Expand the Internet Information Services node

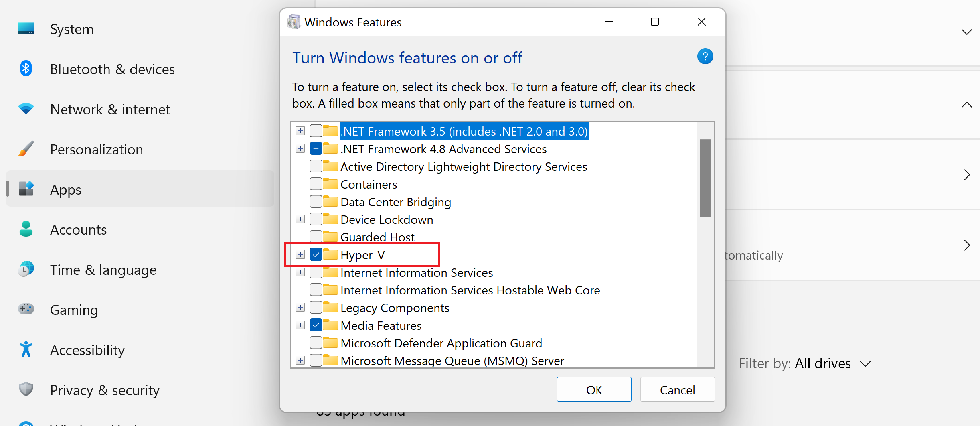point(300,272)
